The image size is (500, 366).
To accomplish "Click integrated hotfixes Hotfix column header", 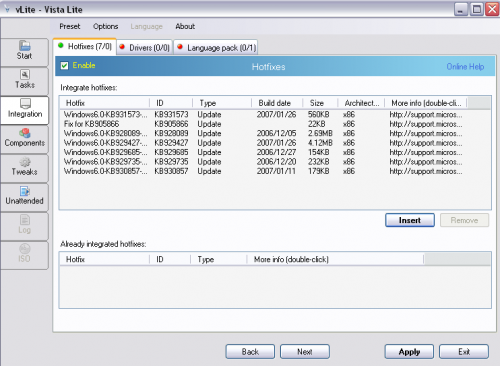I will (105, 259).
